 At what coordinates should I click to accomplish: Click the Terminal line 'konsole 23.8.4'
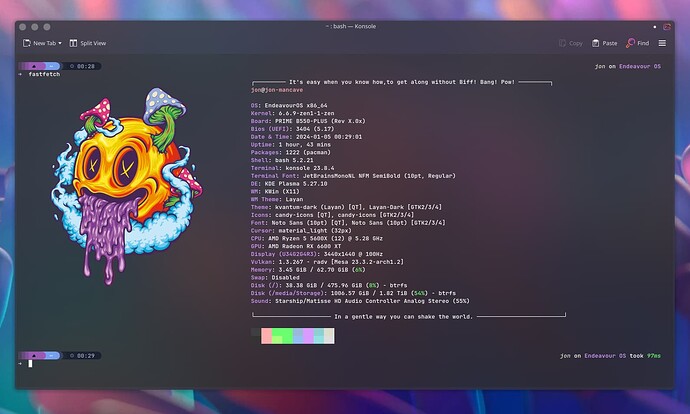pyautogui.click(x=292, y=168)
